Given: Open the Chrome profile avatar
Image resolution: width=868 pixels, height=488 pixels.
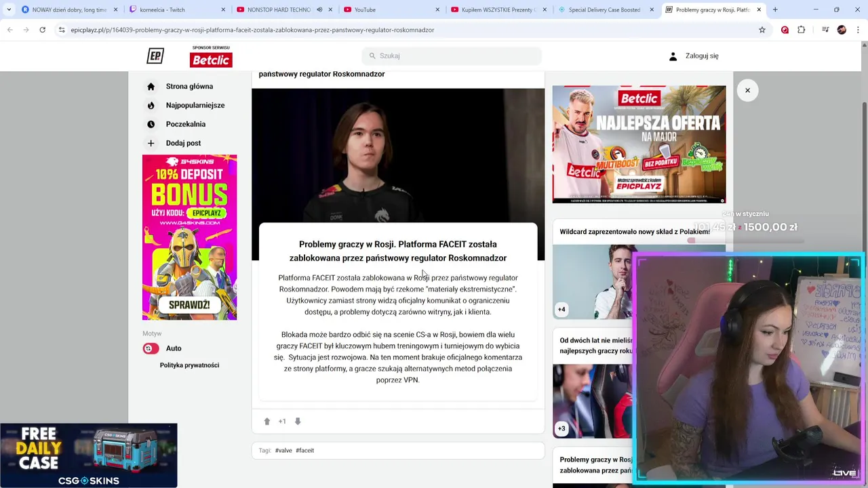Looking at the screenshot, I should point(842,30).
